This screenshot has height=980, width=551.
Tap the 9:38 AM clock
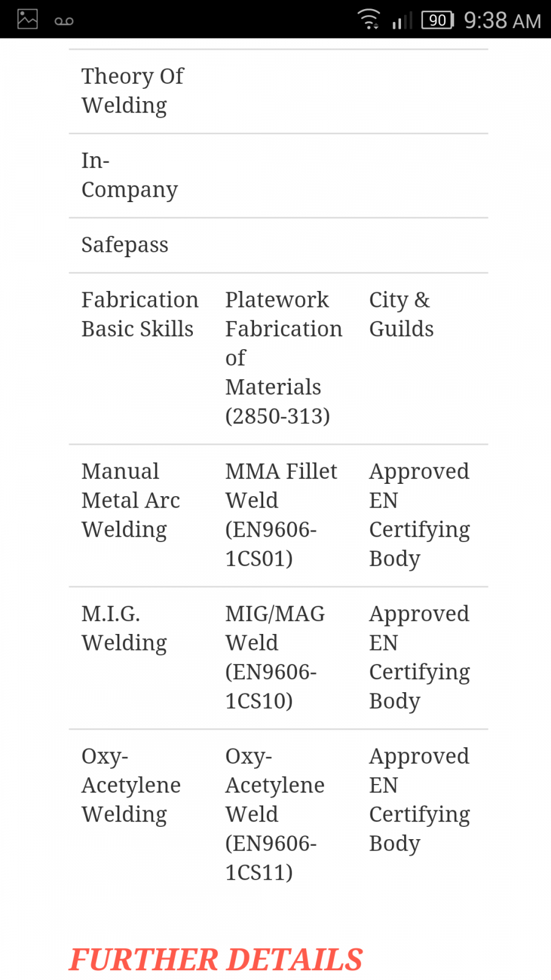pos(503,21)
